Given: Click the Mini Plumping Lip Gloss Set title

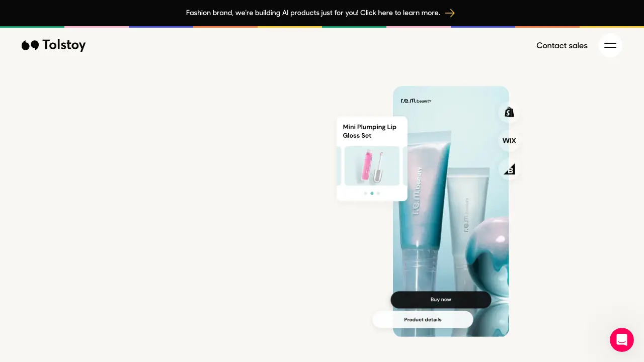Looking at the screenshot, I should (370, 131).
